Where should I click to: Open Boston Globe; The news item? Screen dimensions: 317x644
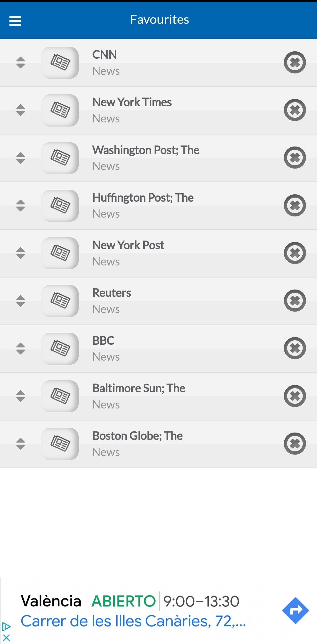pos(137,443)
